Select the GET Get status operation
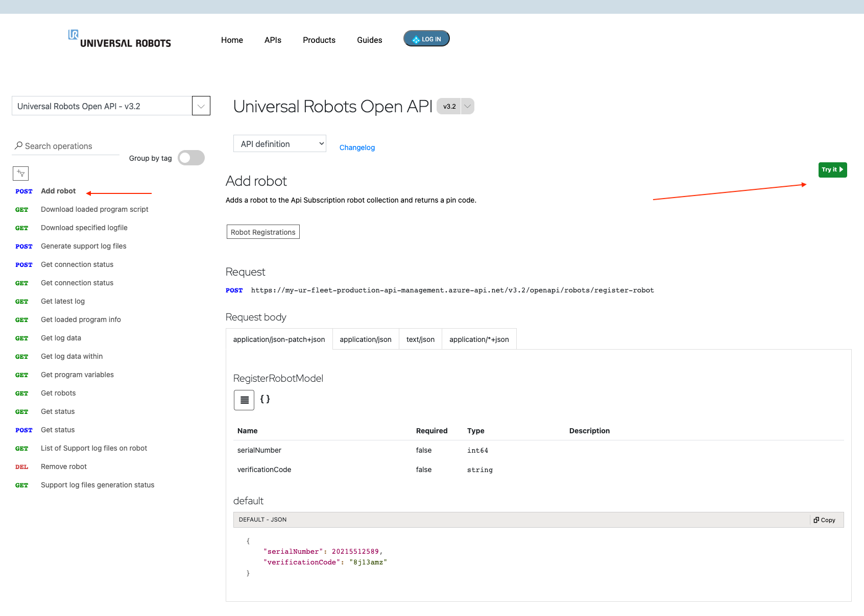Image resolution: width=864 pixels, height=616 pixels. pos(58,411)
